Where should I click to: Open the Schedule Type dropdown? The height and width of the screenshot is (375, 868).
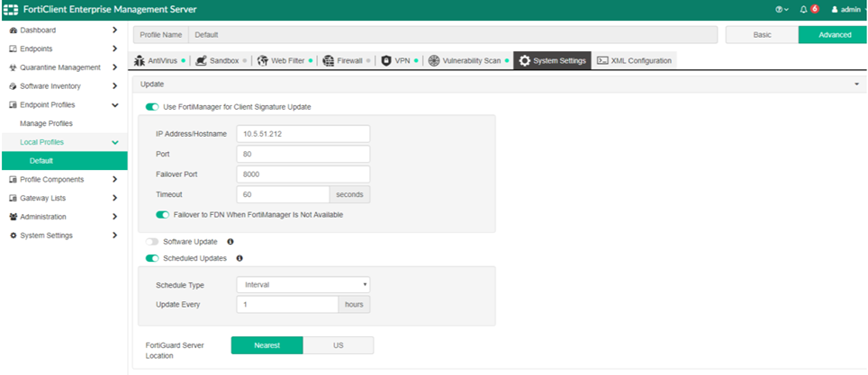303,285
